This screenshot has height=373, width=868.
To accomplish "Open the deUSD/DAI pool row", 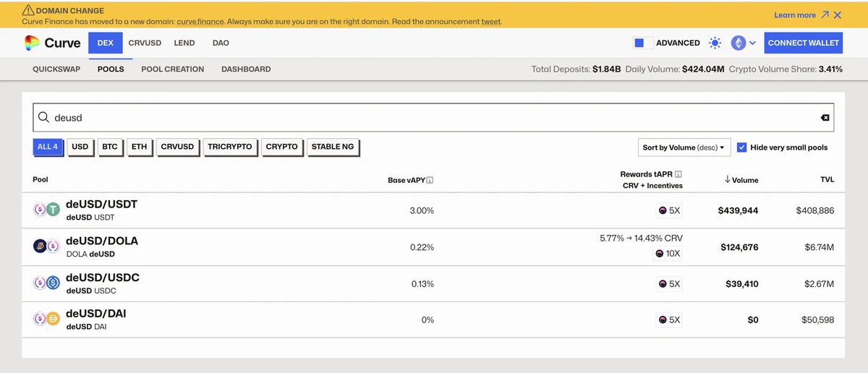I will click(x=433, y=320).
